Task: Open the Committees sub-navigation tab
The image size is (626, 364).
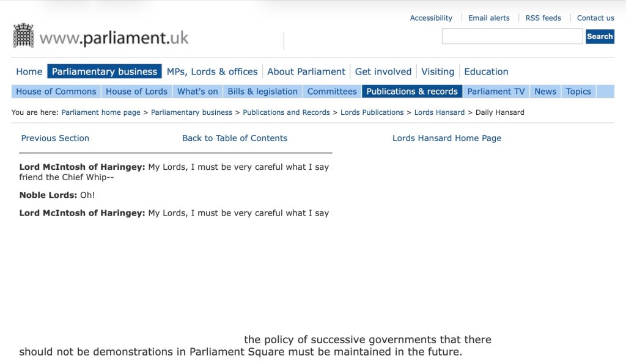Action: (x=332, y=92)
